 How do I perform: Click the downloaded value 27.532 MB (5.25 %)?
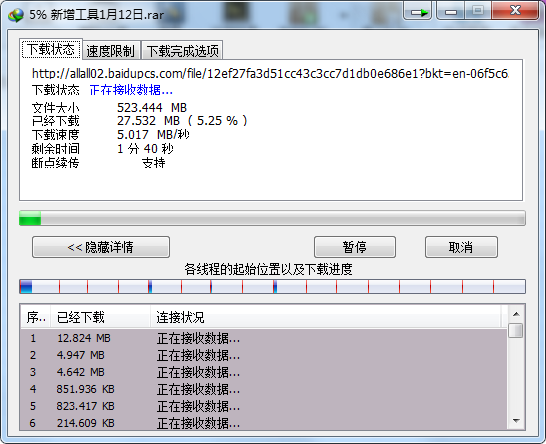[182, 121]
